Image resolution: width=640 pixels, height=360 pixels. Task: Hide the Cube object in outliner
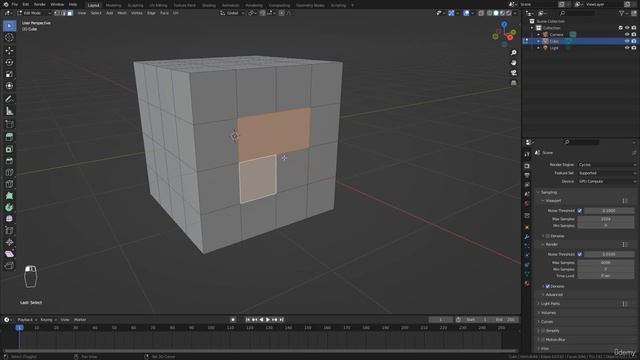(x=627, y=41)
